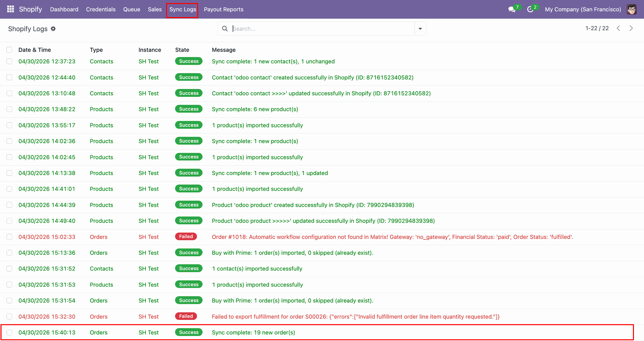Open the Sales menu
Viewport: 644px width, 341px height.
pyautogui.click(x=155, y=9)
